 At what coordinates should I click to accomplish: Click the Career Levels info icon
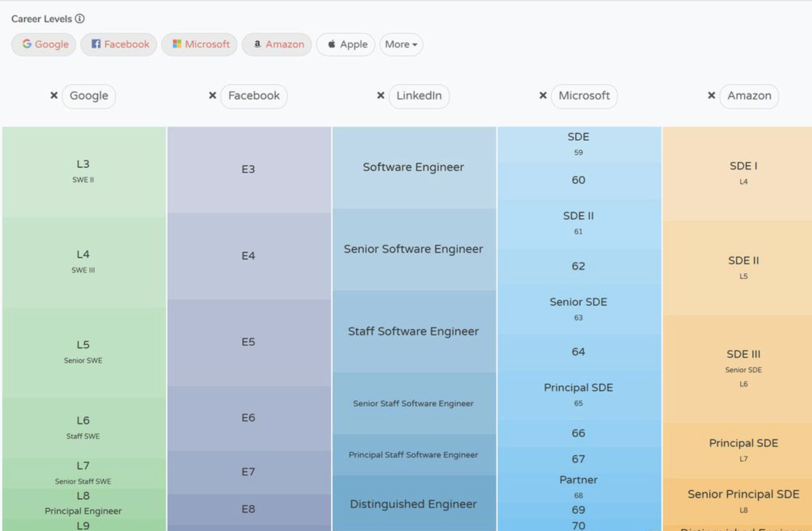point(80,19)
